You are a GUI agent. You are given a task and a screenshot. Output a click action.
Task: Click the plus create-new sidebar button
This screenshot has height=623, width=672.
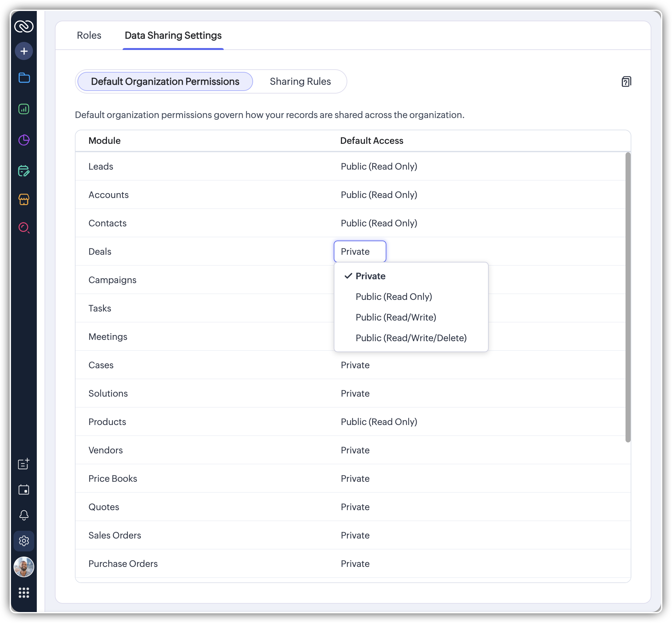24,51
